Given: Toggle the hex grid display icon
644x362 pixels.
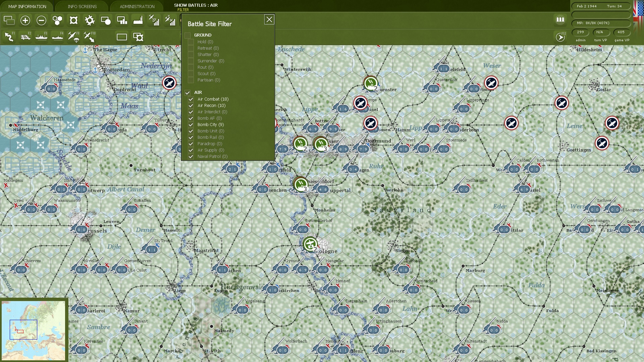Looking at the screenshot, I should [x=57, y=20].
